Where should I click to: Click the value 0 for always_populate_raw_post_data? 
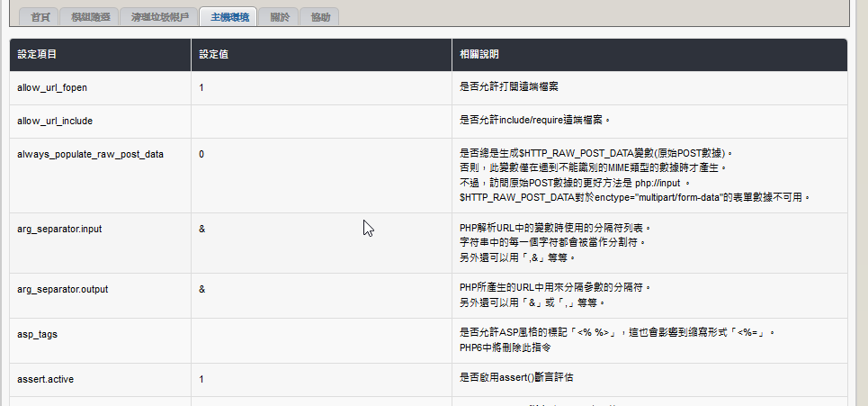tap(201, 154)
